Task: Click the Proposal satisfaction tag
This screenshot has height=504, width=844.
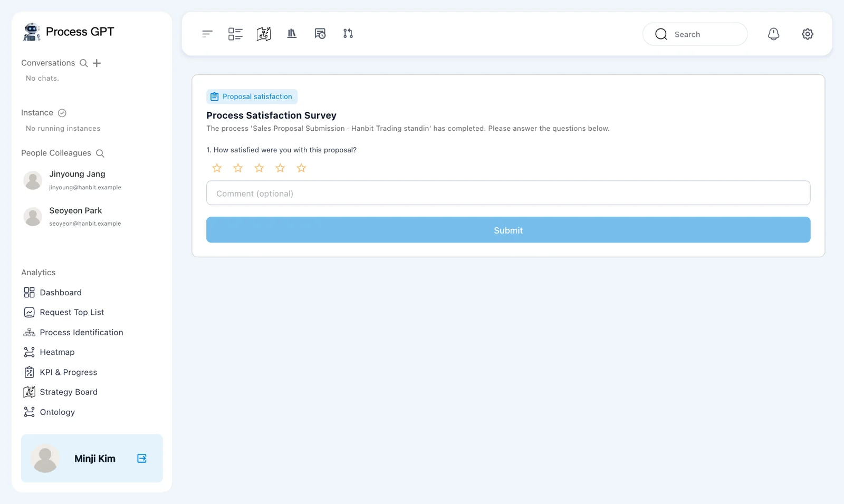Action: tap(252, 96)
